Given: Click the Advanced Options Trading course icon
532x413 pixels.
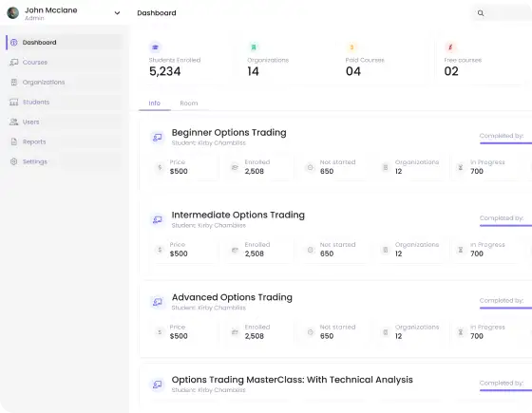Looking at the screenshot, I should pos(158,302).
